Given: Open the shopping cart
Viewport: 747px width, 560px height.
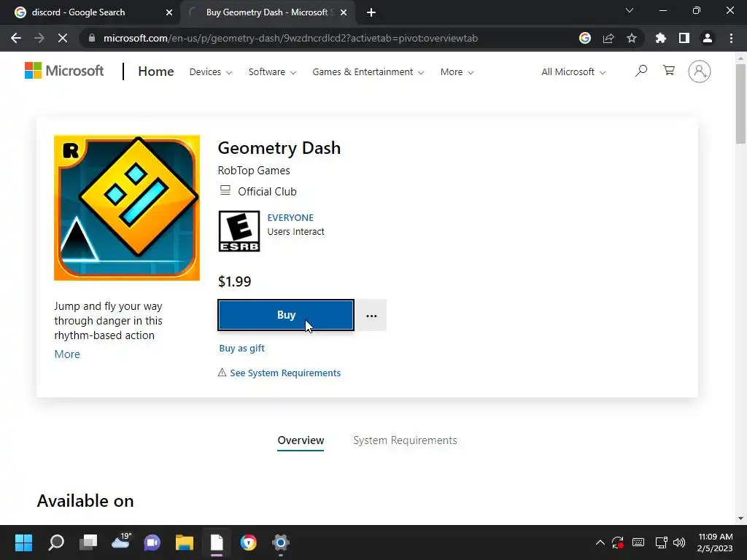Looking at the screenshot, I should [669, 71].
